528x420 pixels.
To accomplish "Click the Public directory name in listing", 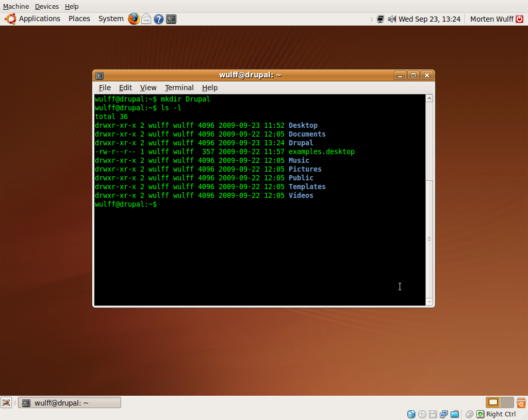I will pos(301,178).
